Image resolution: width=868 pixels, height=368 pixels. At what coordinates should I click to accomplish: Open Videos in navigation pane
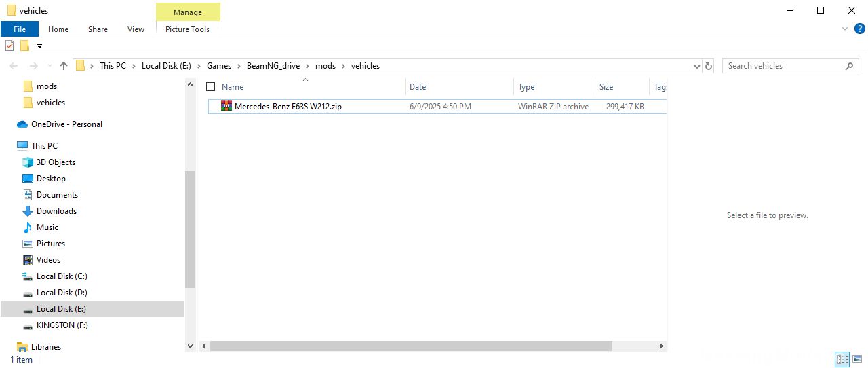pos(48,260)
